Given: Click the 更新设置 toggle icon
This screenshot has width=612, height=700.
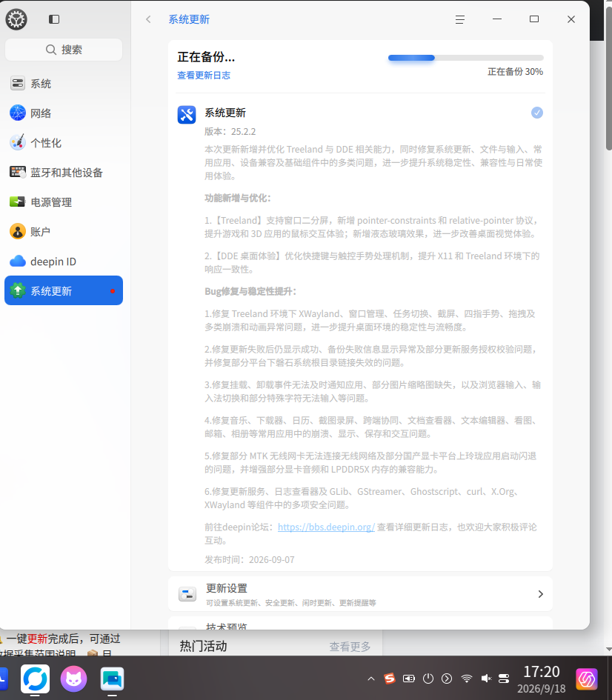Looking at the screenshot, I should point(187,594).
